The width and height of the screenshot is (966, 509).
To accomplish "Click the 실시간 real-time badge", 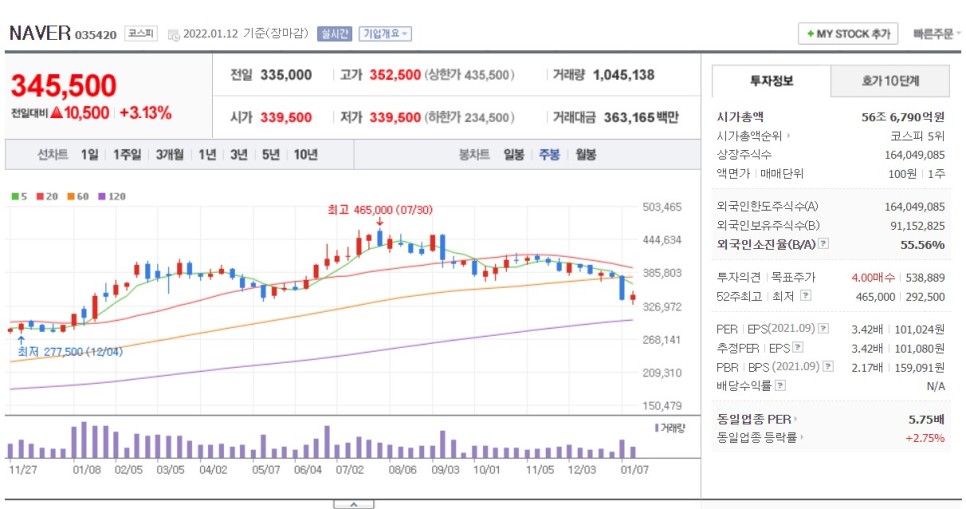I will tap(335, 33).
